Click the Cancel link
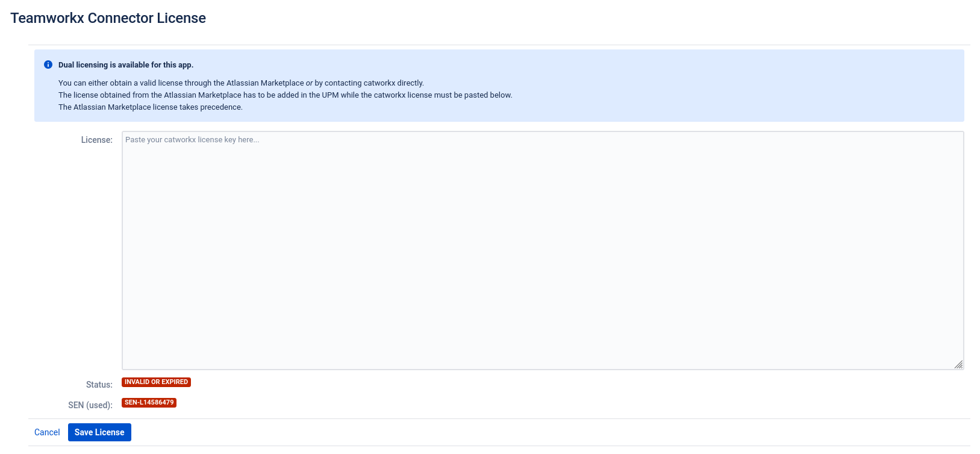The image size is (980, 454). 47,432
